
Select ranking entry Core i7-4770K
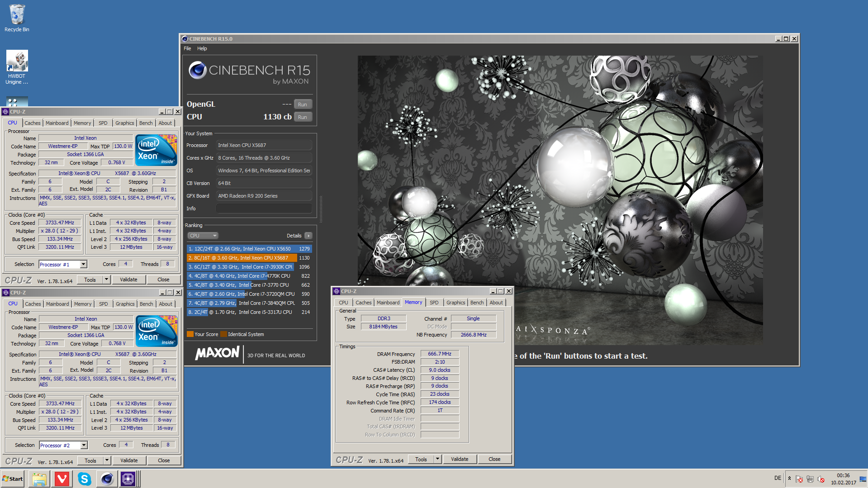point(249,276)
